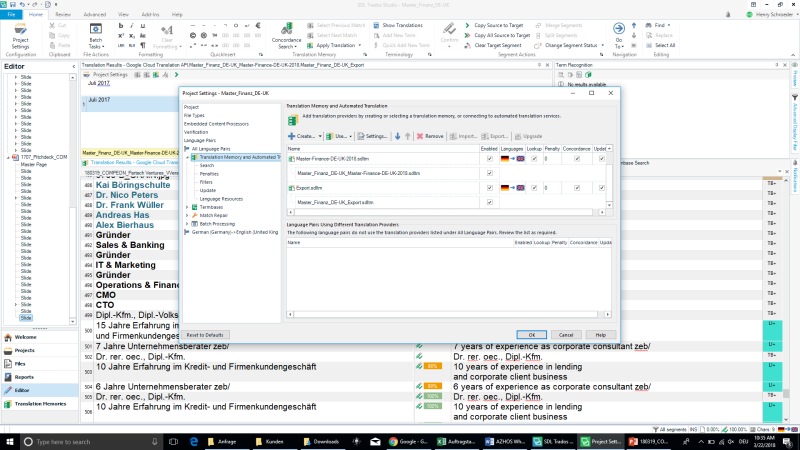800x450 pixels.
Task: Expand the Termbases tree node
Action: point(187,207)
